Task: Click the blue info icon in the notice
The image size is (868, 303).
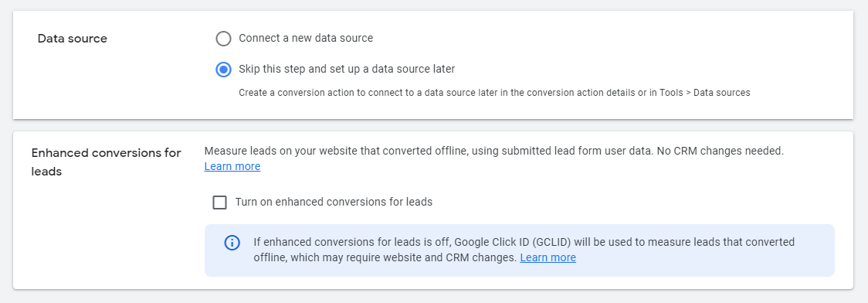Action: coord(232,243)
